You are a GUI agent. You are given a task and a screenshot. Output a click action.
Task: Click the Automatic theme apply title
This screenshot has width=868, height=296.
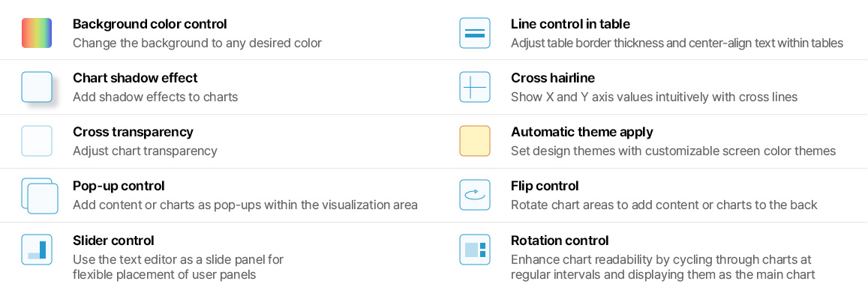[x=582, y=132]
